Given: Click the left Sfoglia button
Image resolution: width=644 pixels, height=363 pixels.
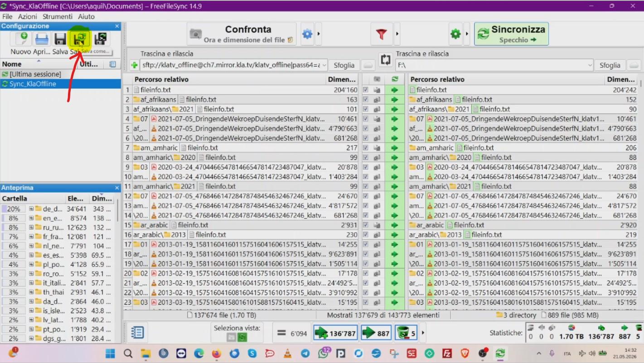Looking at the screenshot, I should pos(344,65).
